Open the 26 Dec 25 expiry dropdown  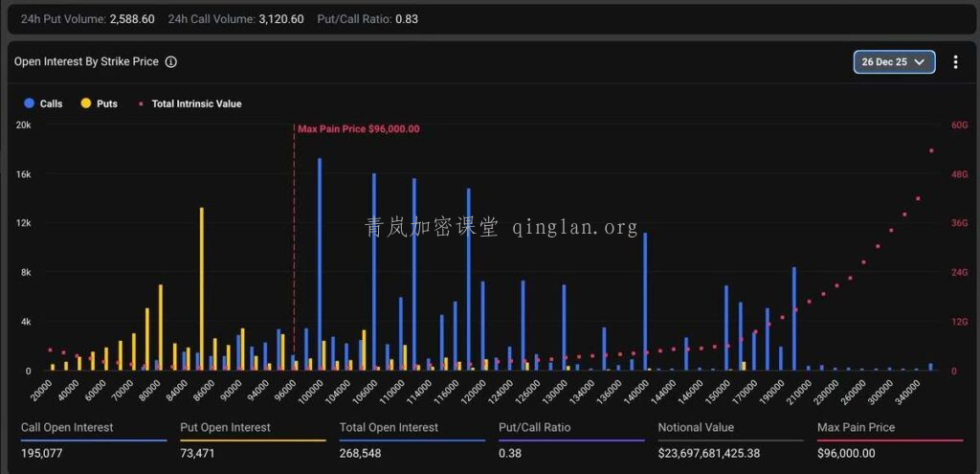click(894, 62)
